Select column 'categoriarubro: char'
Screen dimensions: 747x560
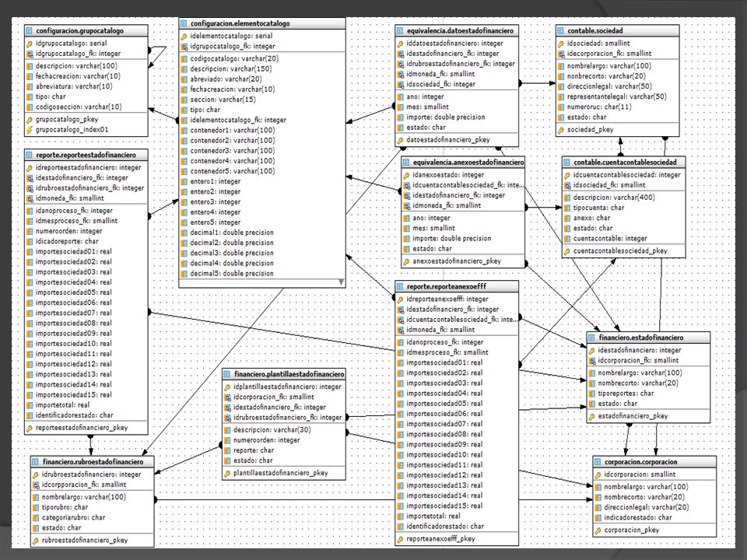73,518
